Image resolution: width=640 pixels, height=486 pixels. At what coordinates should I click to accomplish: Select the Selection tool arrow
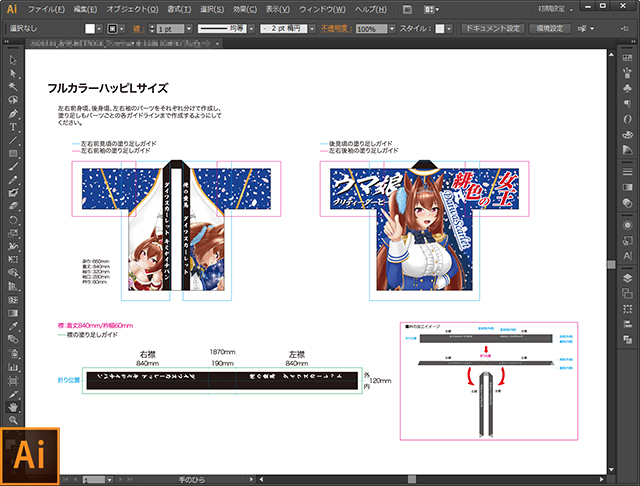(x=13, y=61)
